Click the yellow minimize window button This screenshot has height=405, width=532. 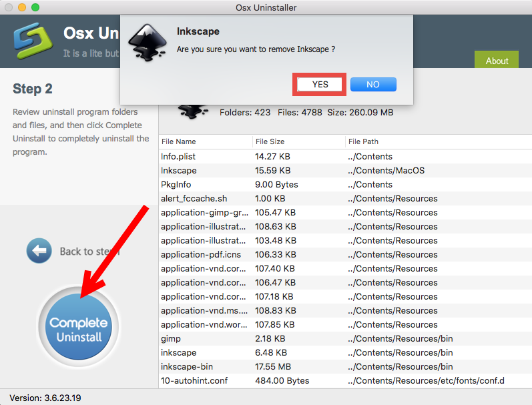tap(22, 7)
